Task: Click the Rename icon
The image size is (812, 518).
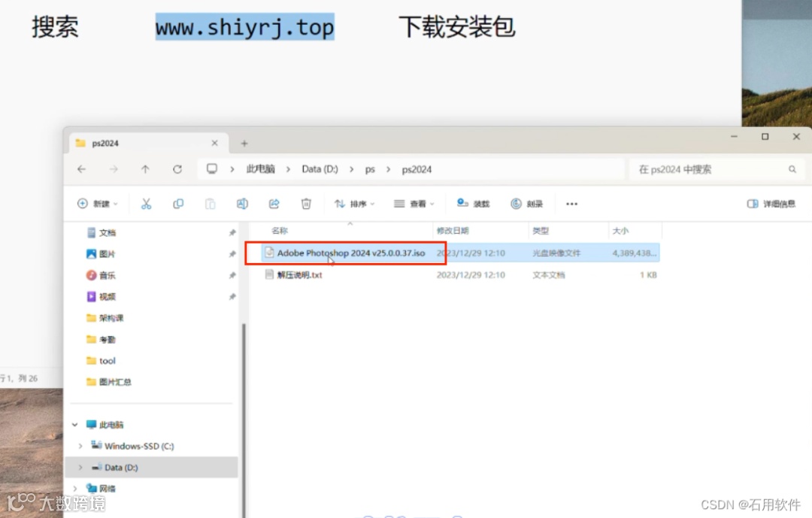Action: pos(242,204)
